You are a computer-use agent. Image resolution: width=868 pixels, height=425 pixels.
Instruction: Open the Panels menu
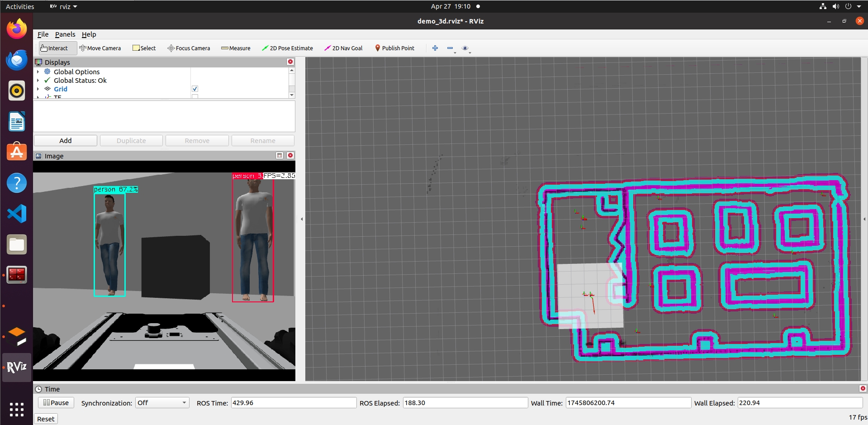pyautogui.click(x=65, y=34)
